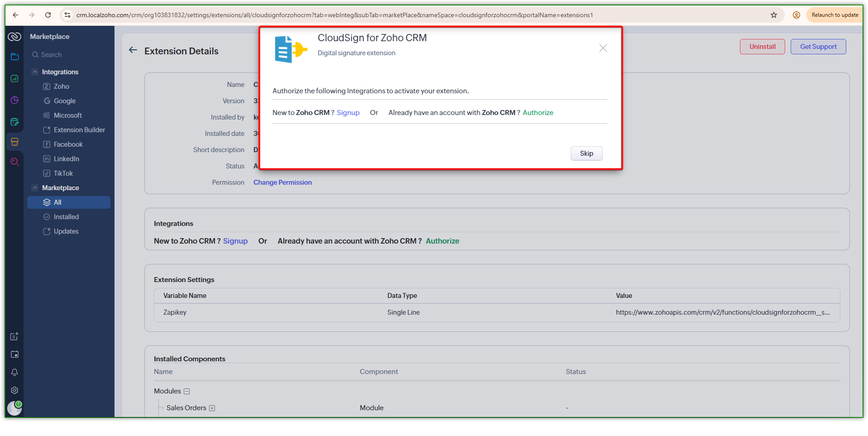Bookmark this page with the star icon

774,15
